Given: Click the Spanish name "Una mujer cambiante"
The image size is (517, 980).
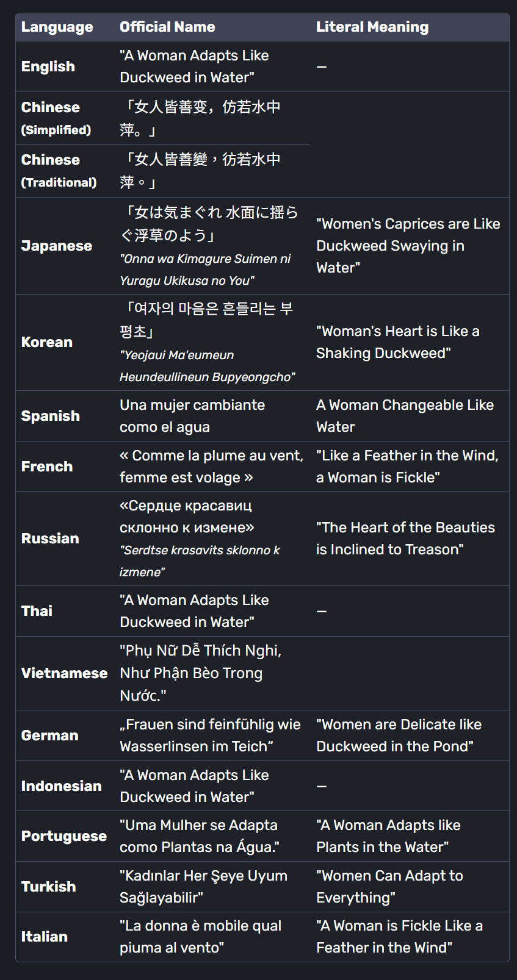Looking at the screenshot, I should point(192,416).
